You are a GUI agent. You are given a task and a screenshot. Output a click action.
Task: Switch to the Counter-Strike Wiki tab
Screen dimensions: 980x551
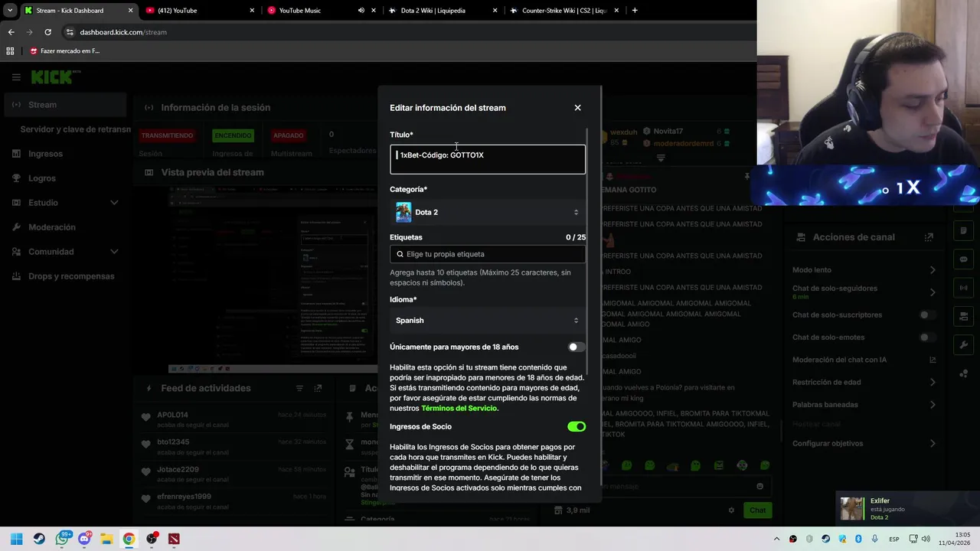coord(563,11)
